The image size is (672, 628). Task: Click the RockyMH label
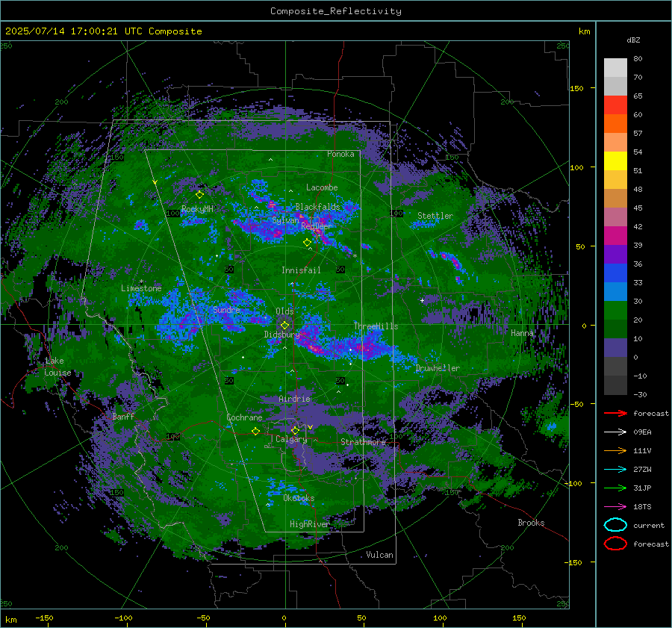pyautogui.click(x=197, y=209)
